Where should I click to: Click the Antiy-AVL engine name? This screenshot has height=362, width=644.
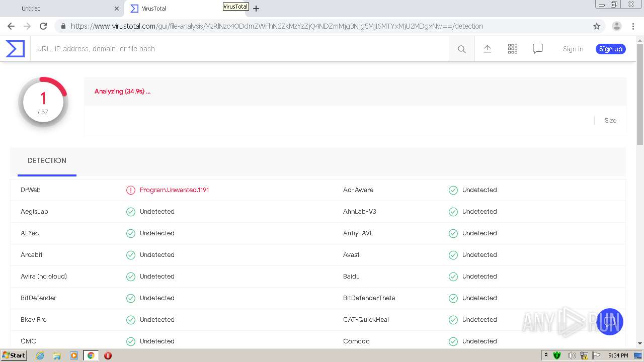[x=358, y=233]
